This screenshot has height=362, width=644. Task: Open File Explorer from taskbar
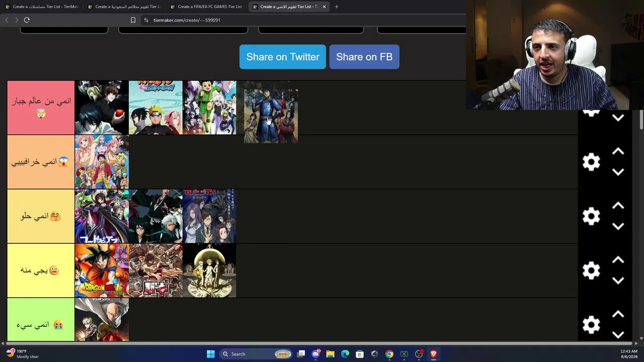point(331,354)
